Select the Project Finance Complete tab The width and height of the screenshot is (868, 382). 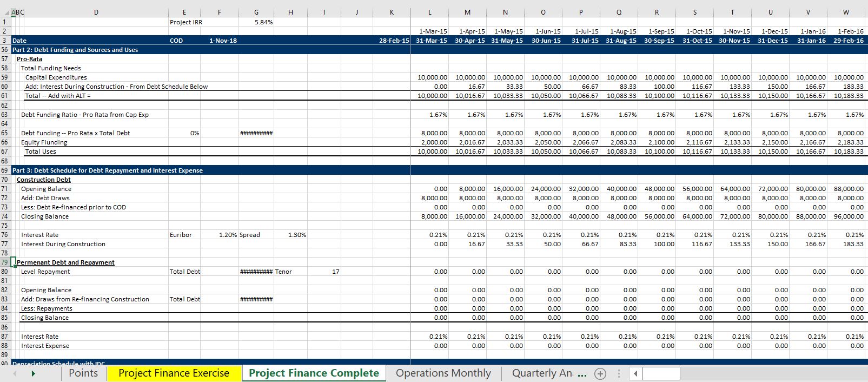click(314, 373)
